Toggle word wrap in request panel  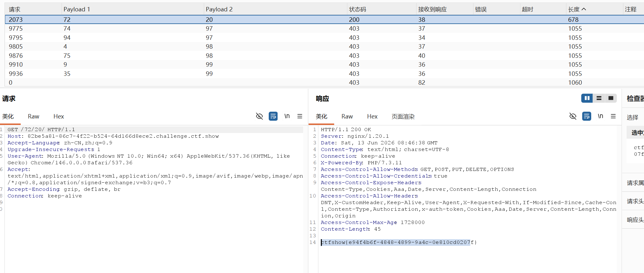coord(273,116)
